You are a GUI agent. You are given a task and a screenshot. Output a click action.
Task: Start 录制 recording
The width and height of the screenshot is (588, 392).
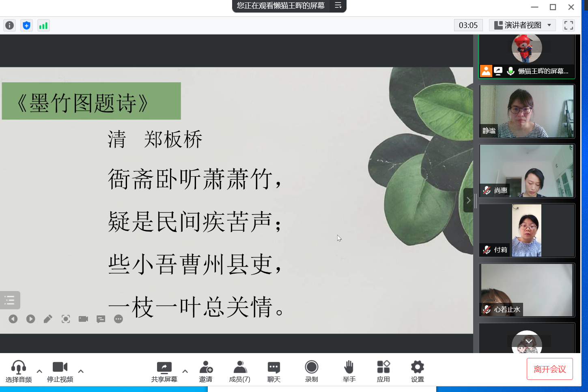point(312,371)
